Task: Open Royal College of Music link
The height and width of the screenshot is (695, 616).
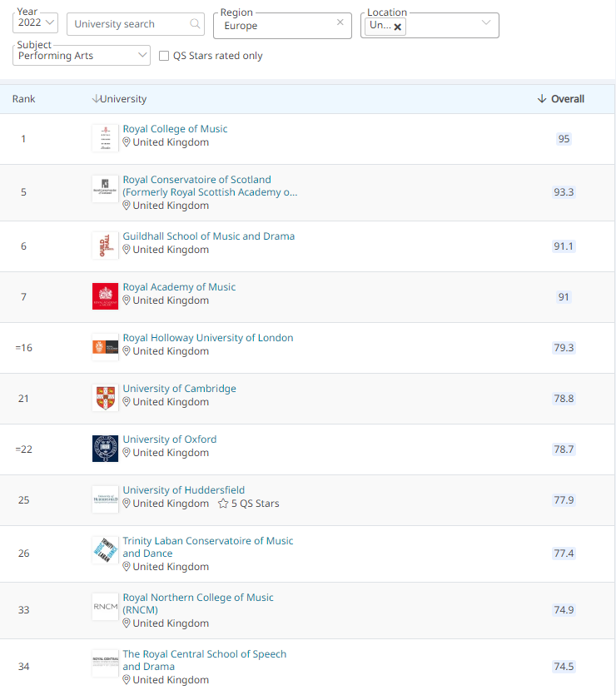Action: point(175,129)
